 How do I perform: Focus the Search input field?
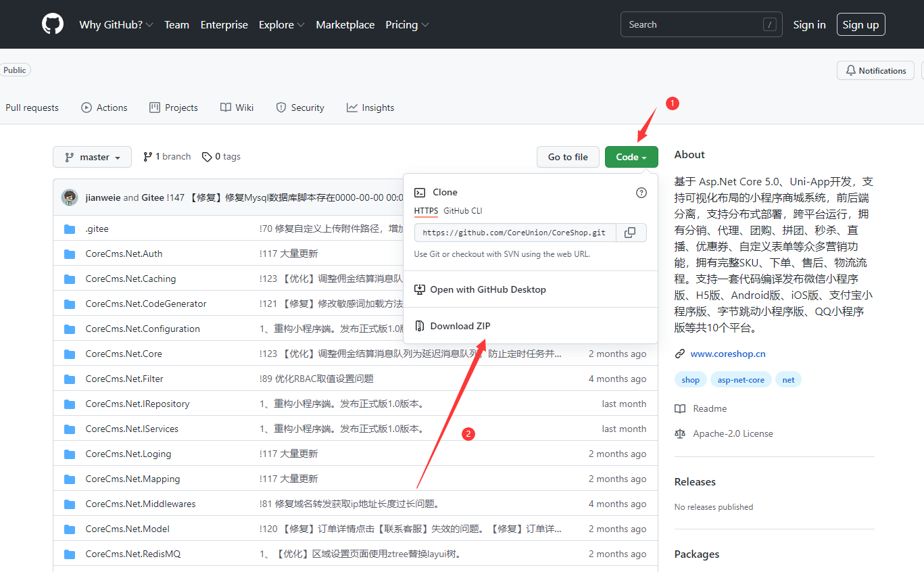(x=693, y=24)
